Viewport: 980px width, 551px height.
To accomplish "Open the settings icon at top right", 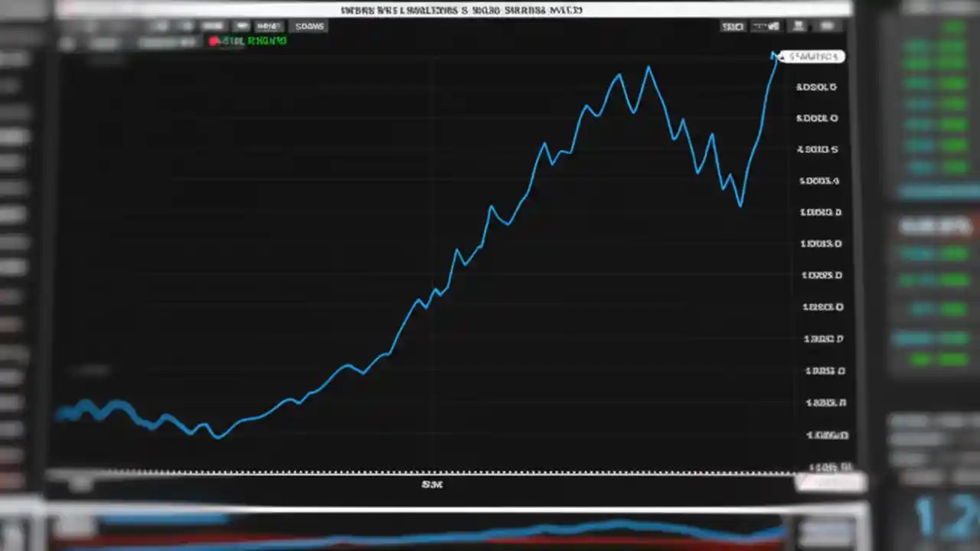I will 828,26.
